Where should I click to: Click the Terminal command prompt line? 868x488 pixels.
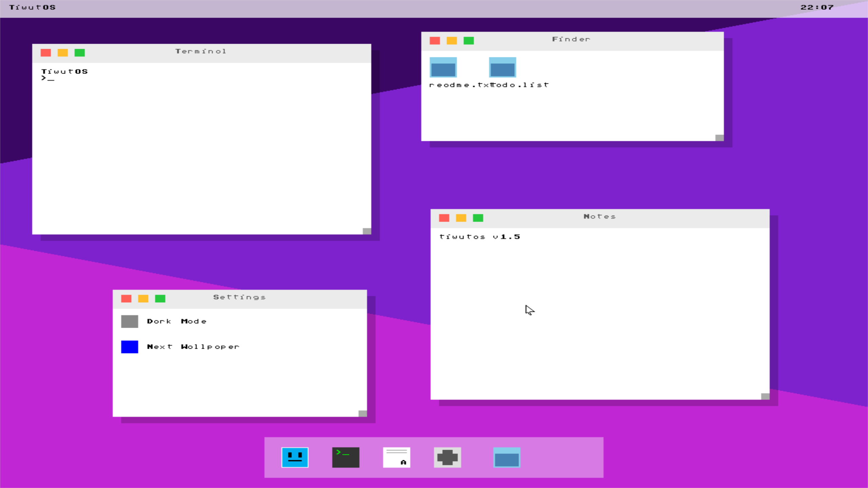pyautogui.click(x=48, y=78)
